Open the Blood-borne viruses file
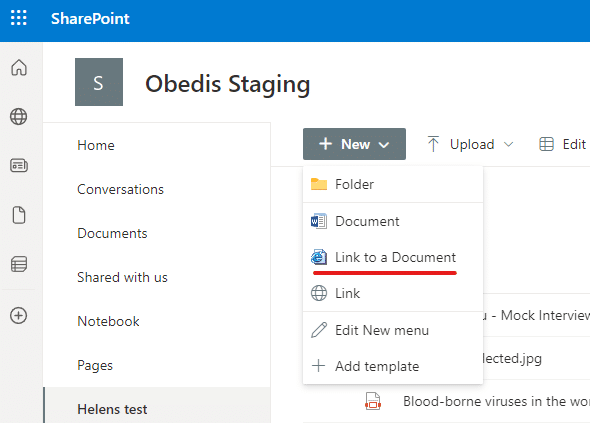This screenshot has height=423, width=590. pos(496,402)
